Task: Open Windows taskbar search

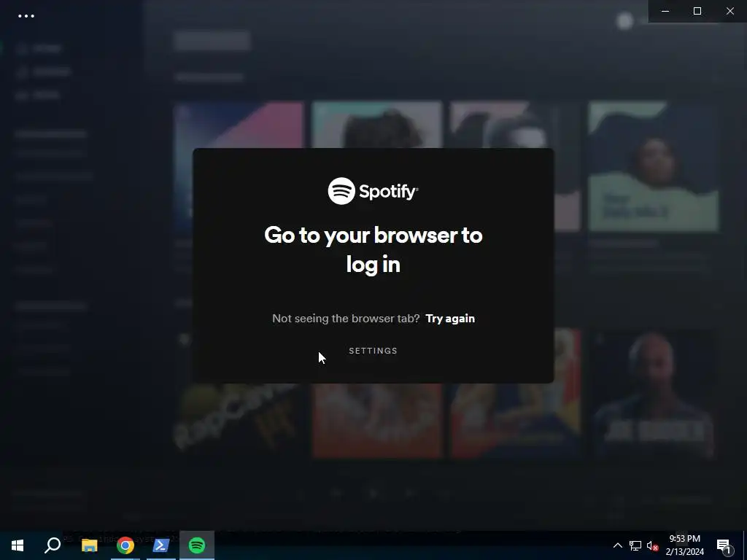Action: [x=53, y=545]
